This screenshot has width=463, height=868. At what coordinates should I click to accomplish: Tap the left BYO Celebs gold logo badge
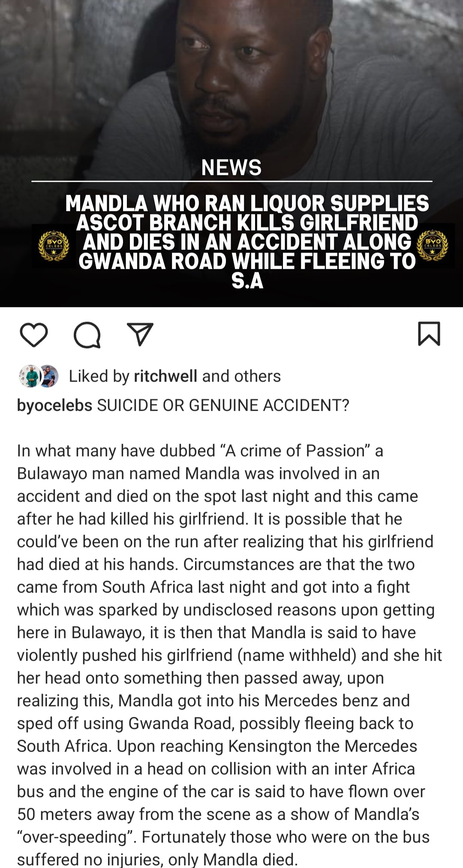point(54,246)
